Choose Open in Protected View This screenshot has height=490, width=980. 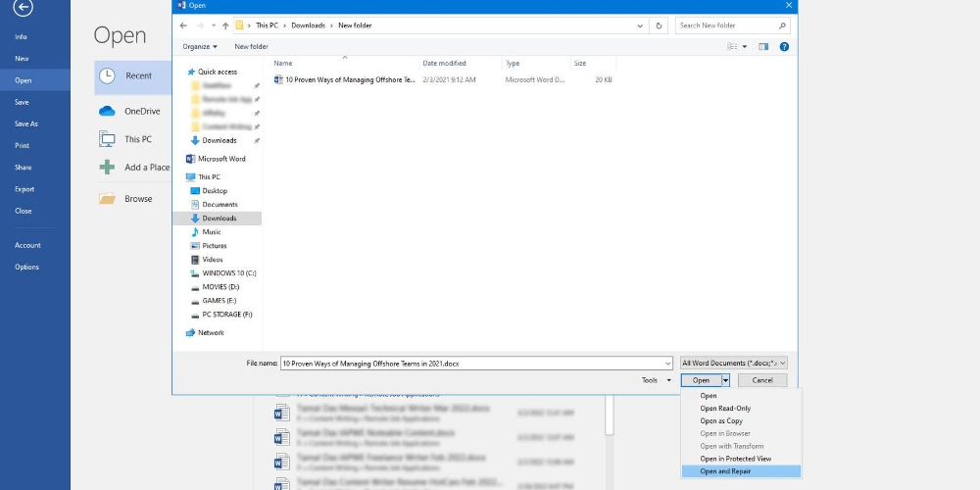pos(735,459)
